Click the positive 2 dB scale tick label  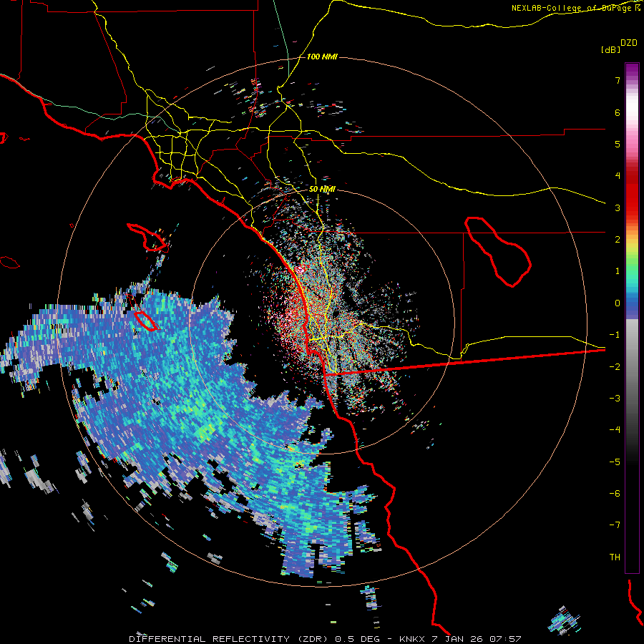click(x=618, y=240)
